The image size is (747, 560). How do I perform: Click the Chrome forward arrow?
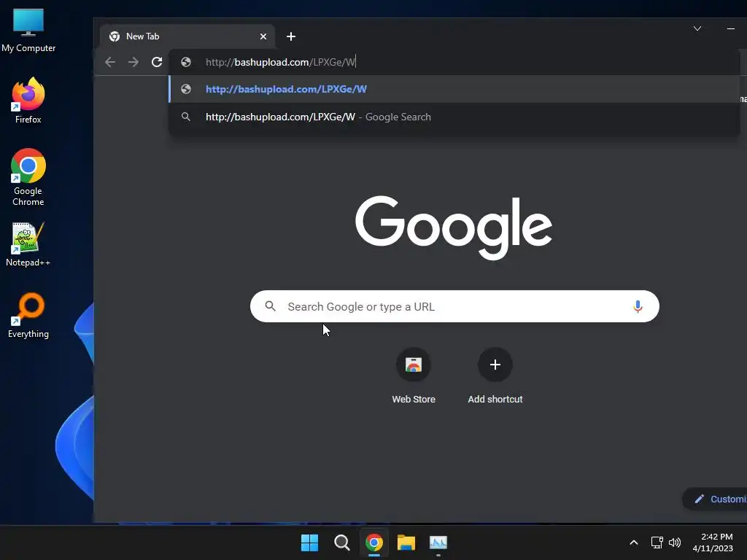click(133, 62)
